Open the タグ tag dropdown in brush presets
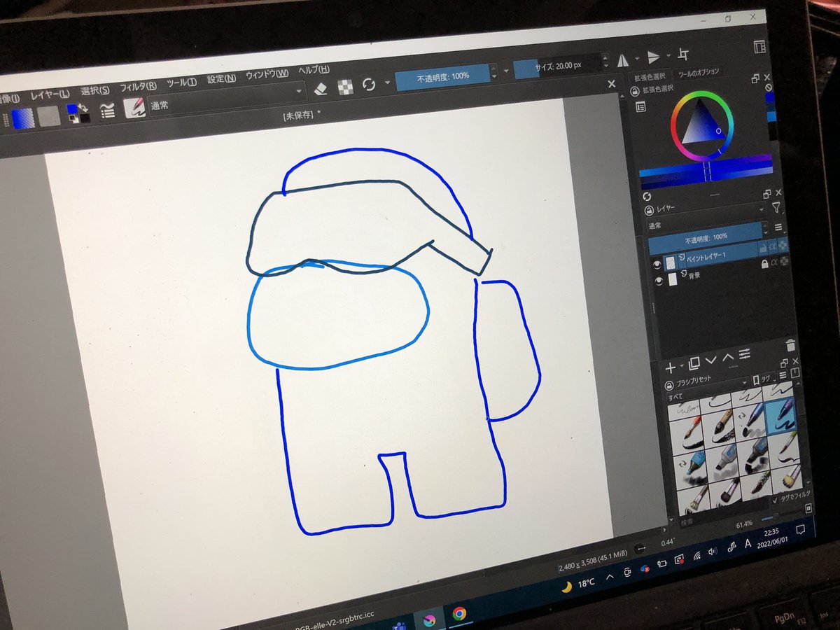Screen dimensions: 840x630 763,379
